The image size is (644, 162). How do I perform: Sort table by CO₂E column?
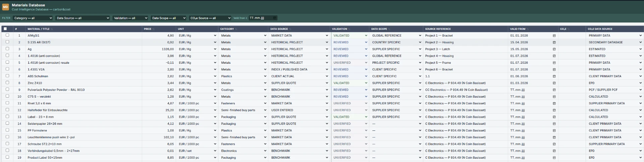569,29
